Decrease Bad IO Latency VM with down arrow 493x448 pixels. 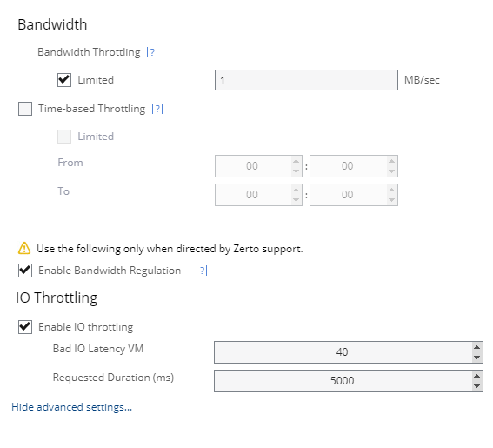click(x=477, y=358)
